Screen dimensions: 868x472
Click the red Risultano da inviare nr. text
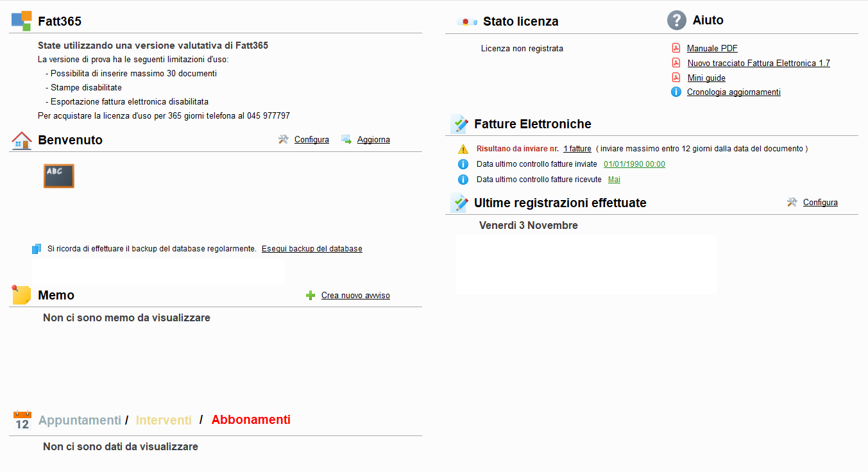click(x=518, y=149)
